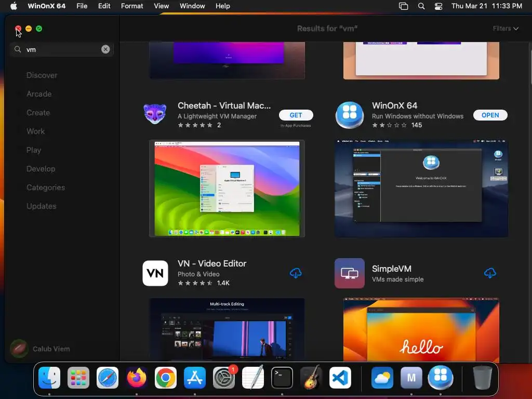The image size is (532, 399).
Task: Click the results page scrollbar
Action: tap(530, 68)
